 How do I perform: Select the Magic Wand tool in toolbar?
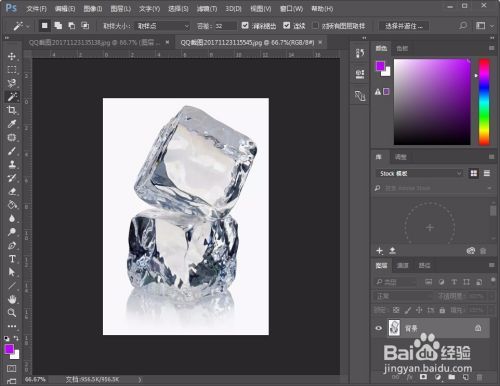pos(12,97)
